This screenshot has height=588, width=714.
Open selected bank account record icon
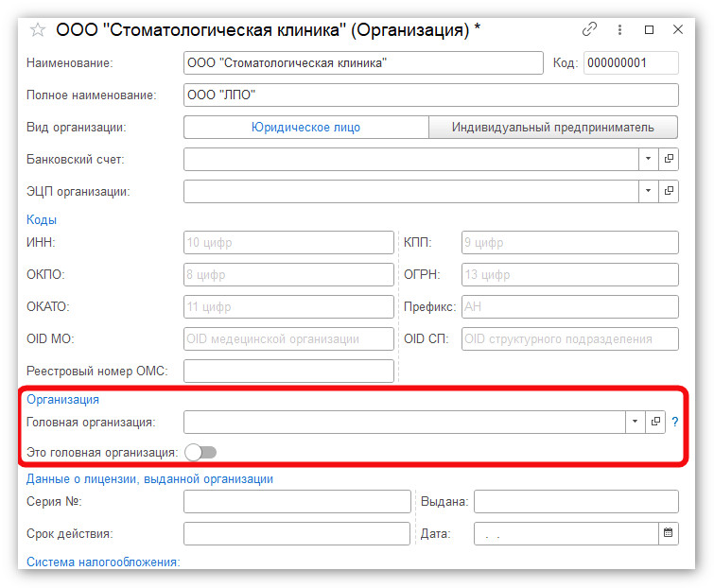669,159
